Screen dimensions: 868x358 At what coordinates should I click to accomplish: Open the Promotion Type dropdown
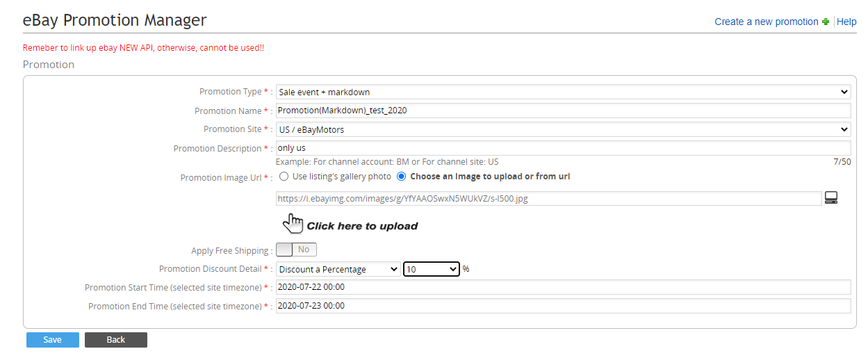point(564,92)
